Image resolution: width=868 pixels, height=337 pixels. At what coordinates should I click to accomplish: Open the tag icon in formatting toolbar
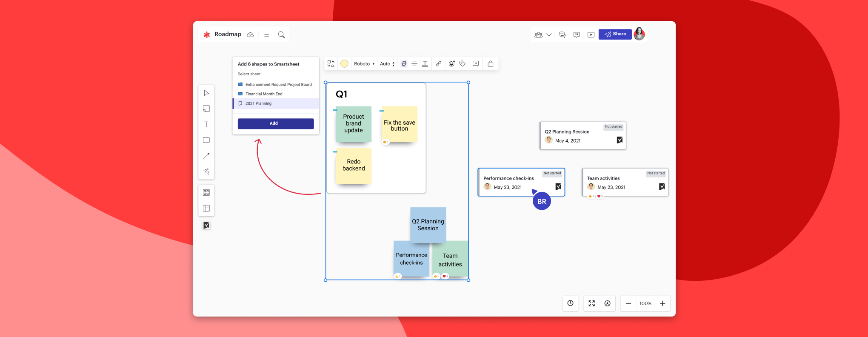pos(463,64)
